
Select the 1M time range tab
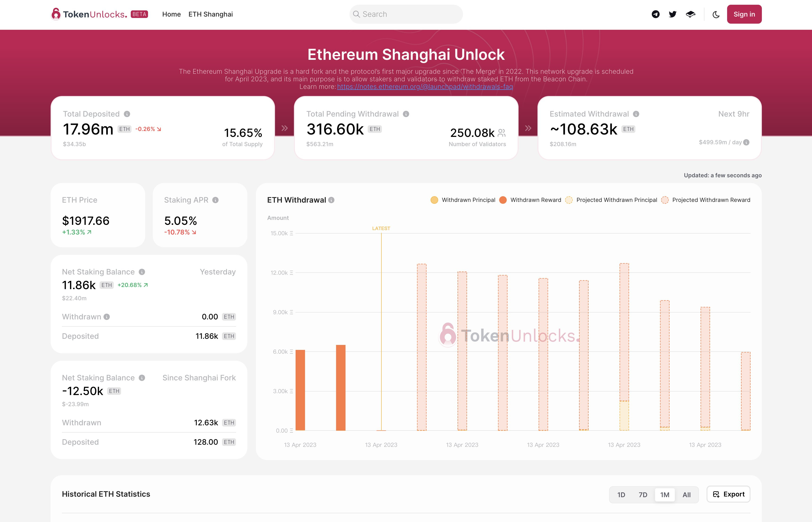[x=665, y=495]
